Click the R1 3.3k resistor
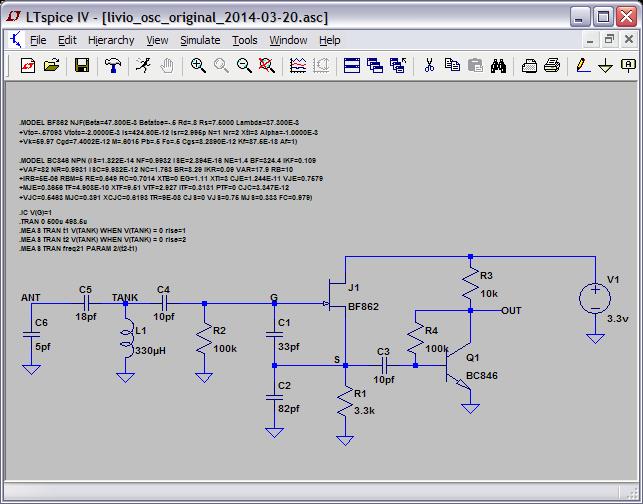Image resolution: width=643 pixels, height=504 pixels. point(345,402)
